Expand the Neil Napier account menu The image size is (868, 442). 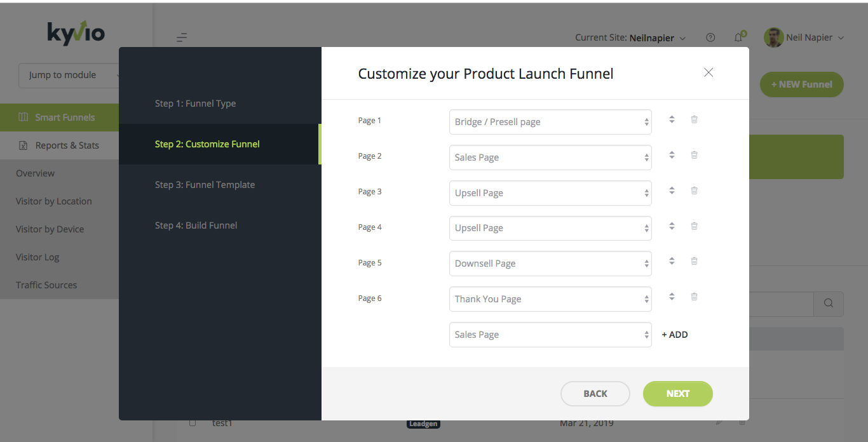[x=815, y=37]
